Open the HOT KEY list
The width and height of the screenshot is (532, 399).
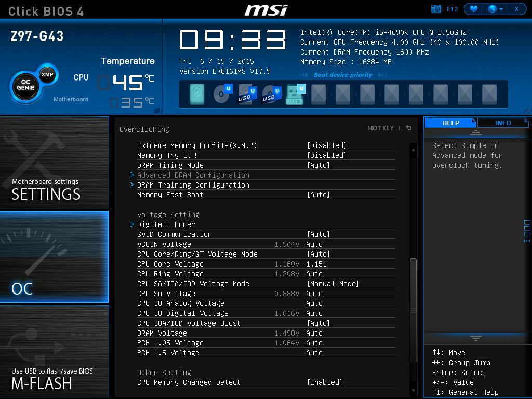point(381,128)
